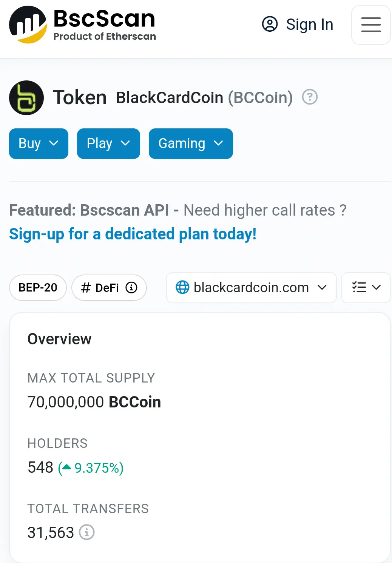This screenshot has height=563, width=392.
Task: Open the checklist options dropdown
Action: [366, 288]
